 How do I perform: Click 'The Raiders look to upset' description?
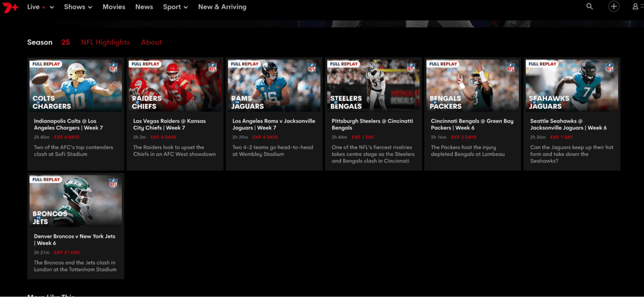175,151
